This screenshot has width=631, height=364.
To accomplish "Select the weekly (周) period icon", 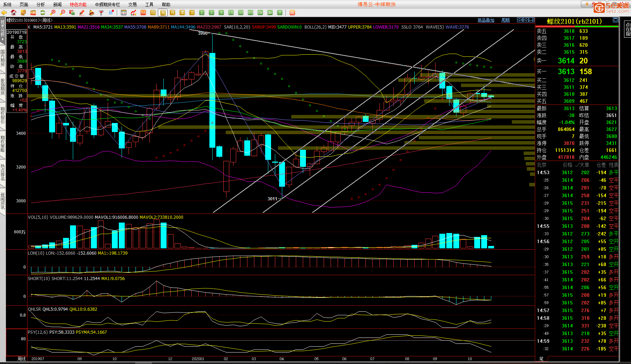I will click(x=163, y=13).
